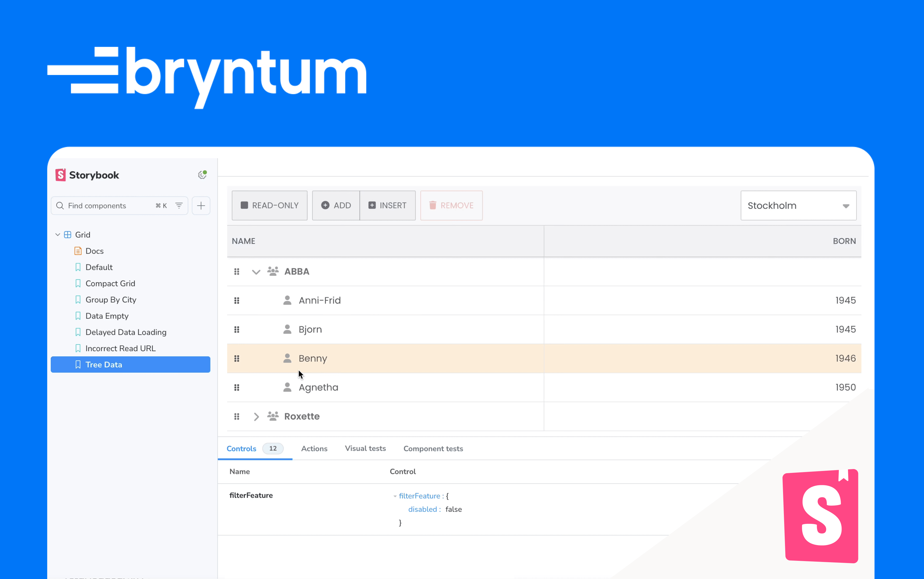Open the Component tests tab
Image resolution: width=924 pixels, height=579 pixels.
(x=433, y=448)
